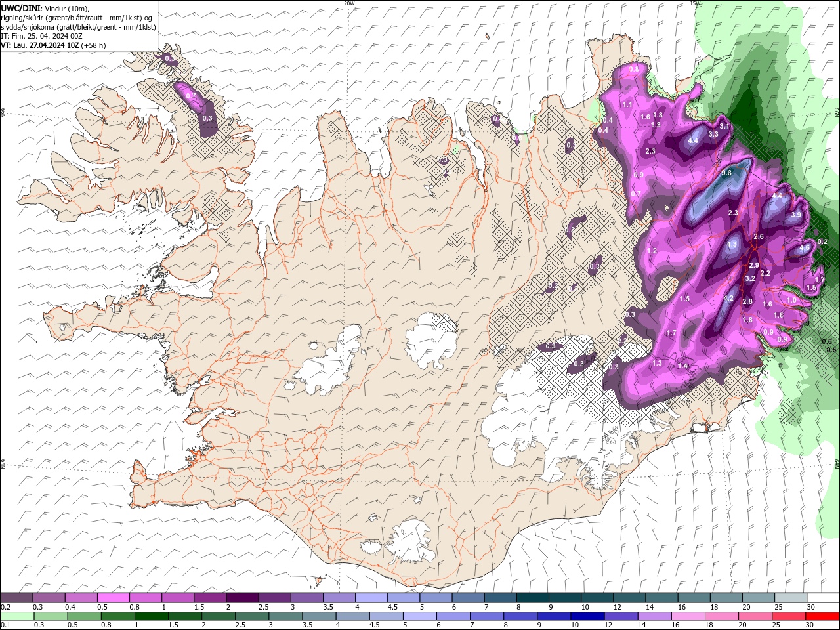
Task: Select the 4.3 value on the map
Action: (733, 244)
